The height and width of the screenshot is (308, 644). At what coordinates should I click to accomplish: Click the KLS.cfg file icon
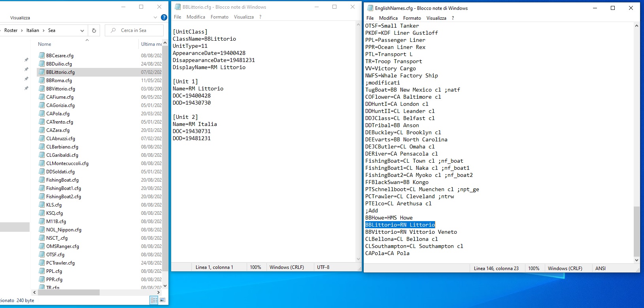tap(42, 205)
